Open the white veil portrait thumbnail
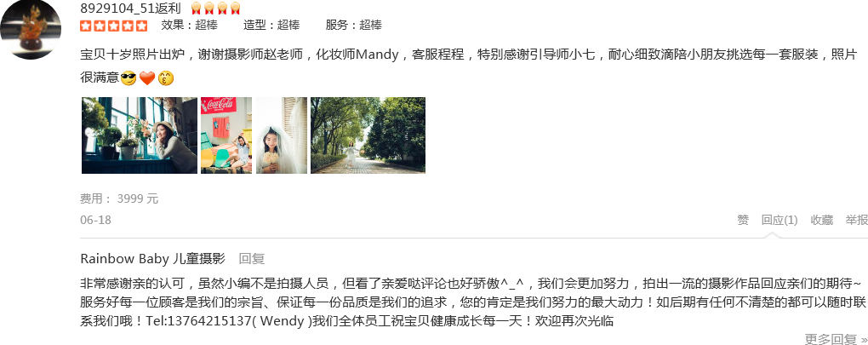This screenshot has width=868, height=345. click(281, 135)
